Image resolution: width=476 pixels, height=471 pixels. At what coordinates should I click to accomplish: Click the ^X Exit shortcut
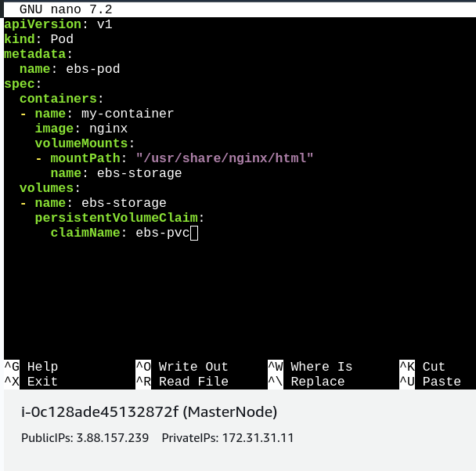[31, 382]
